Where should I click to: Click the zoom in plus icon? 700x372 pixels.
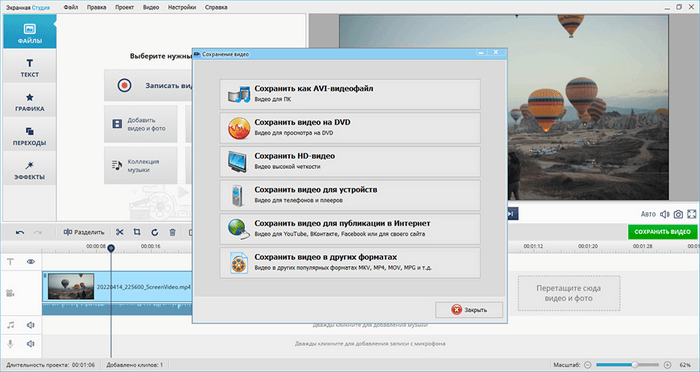tap(667, 365)
